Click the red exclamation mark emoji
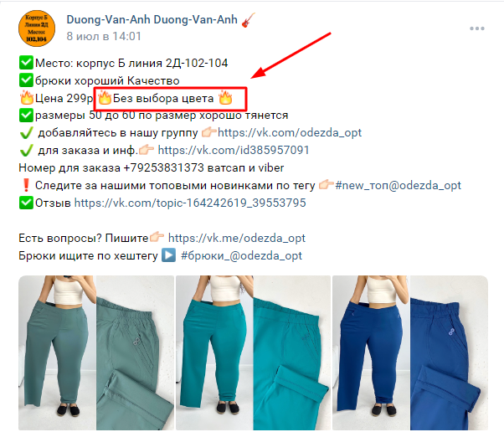Viewport: 504px width, 432px height. click(x=26, y=186)
